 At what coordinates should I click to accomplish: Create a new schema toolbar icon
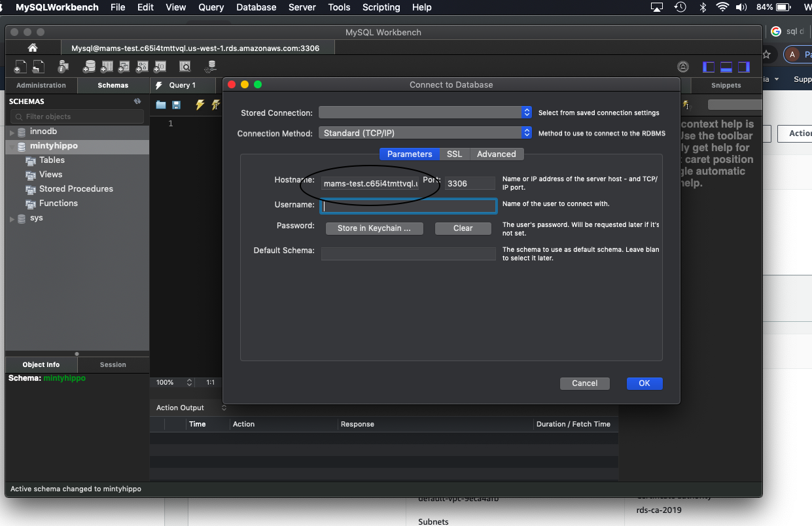[x=89, y=66]
